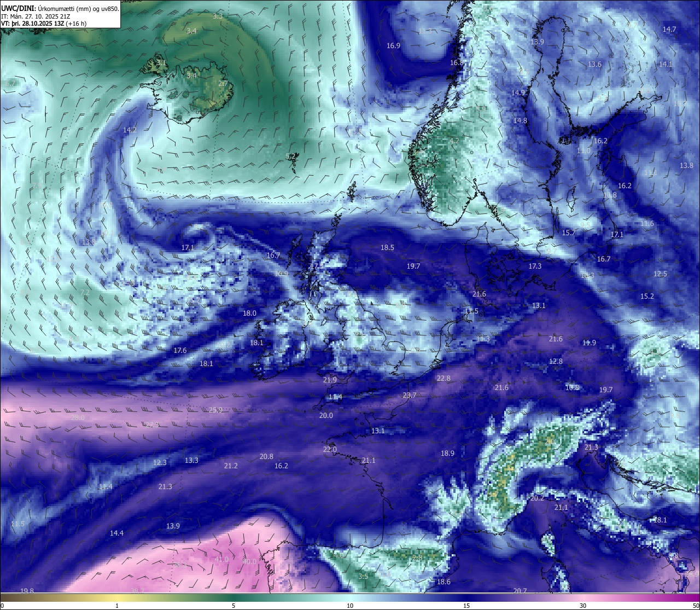This screenshot has height=610, width=700.
Task: Click the 20.8 value in the Bay of Biscay
Action: (x=266, y=457)
